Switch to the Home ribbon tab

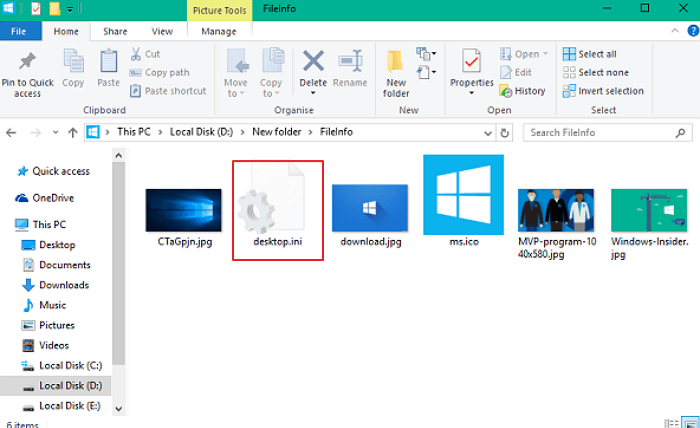66,31
